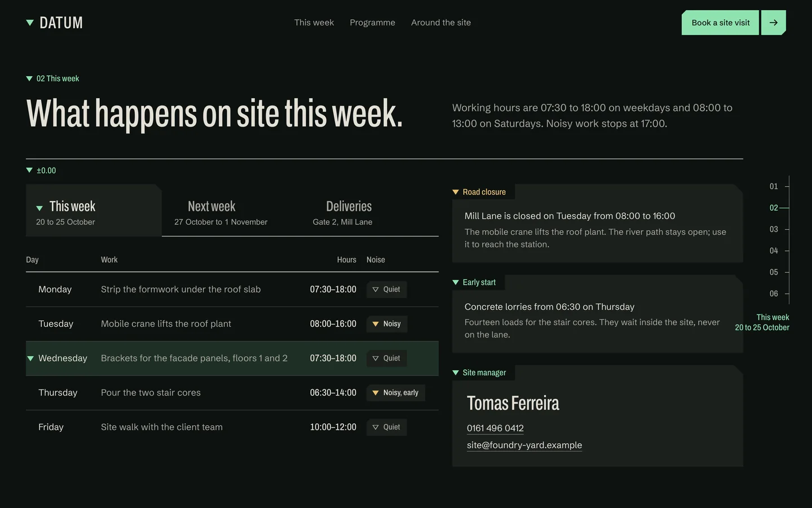
Task: Open Around the site navigation link
Action: pyautogui.click(x=441, y=23)
